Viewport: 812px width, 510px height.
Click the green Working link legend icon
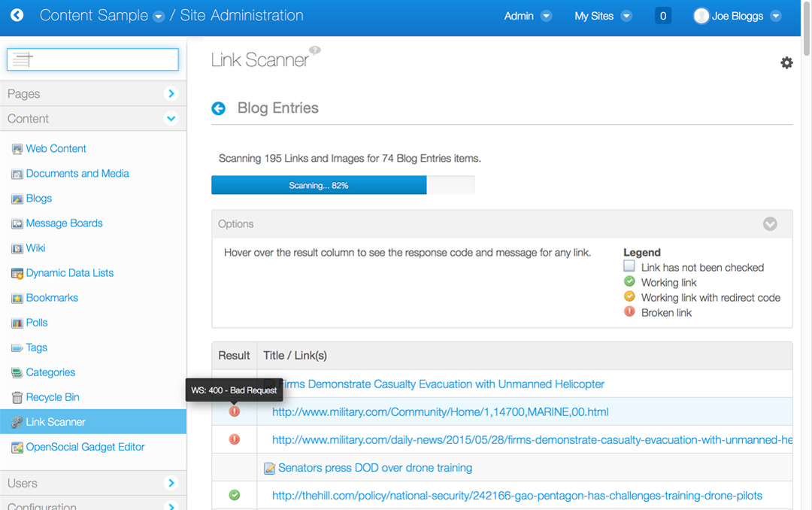pos(629,281)
